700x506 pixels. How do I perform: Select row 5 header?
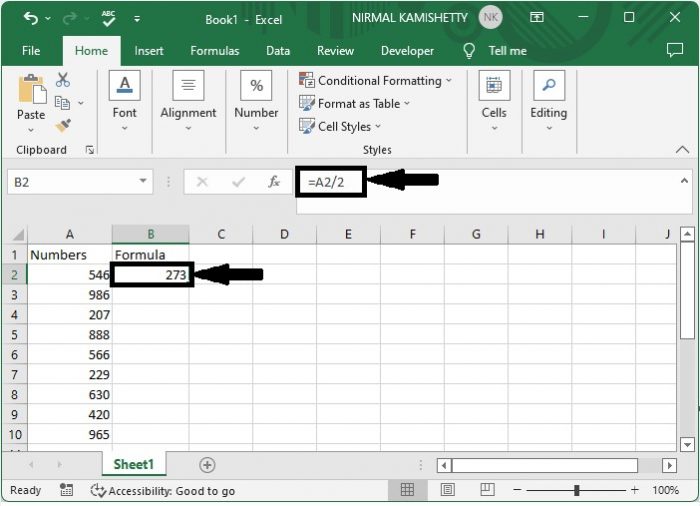[14, 335]
